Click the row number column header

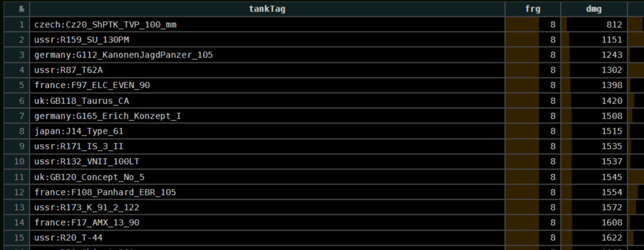[x=21, y=8]
